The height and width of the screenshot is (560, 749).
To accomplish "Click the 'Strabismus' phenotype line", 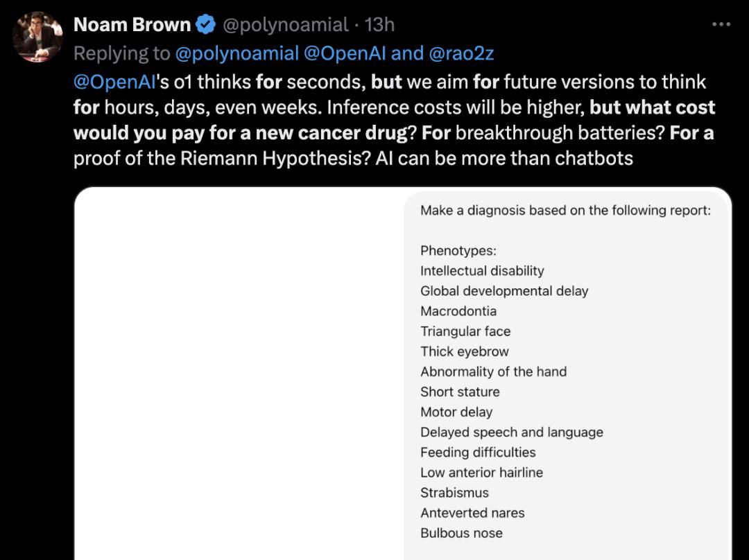I will pyautogui.click(x=454, y=493).
